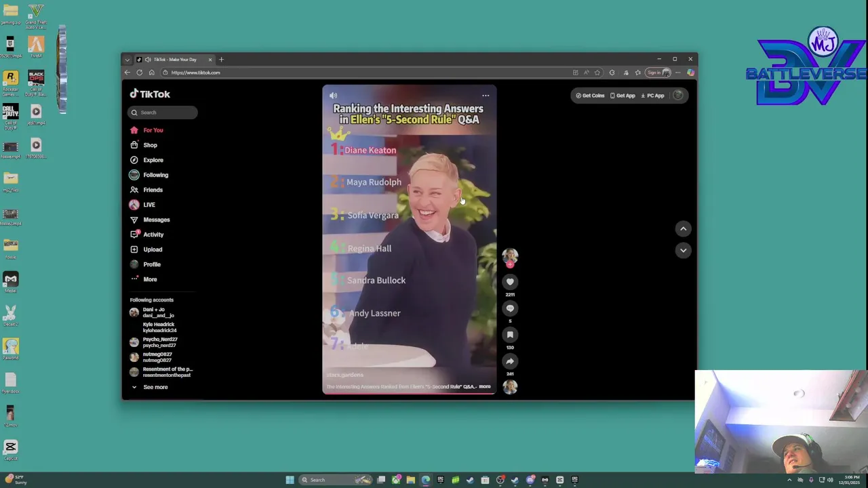
Task: Go to the previous video with up arrow
Action: point(683,229)
